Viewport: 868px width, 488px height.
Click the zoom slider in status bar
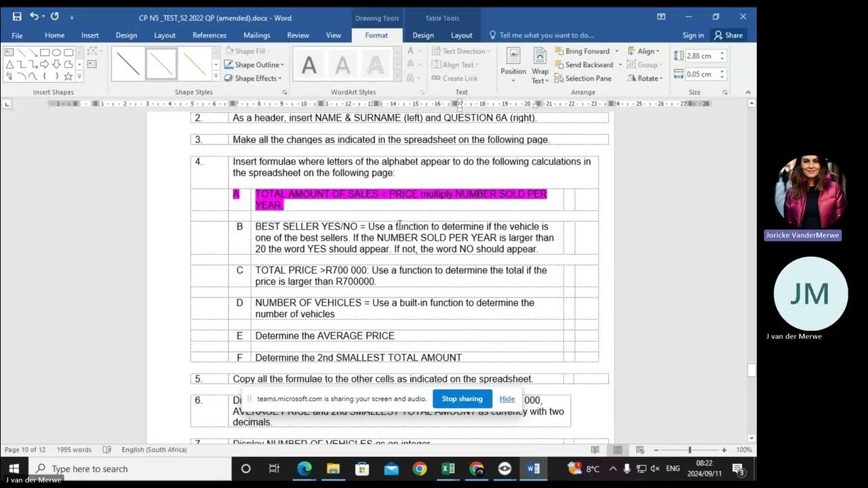point(690,450)
